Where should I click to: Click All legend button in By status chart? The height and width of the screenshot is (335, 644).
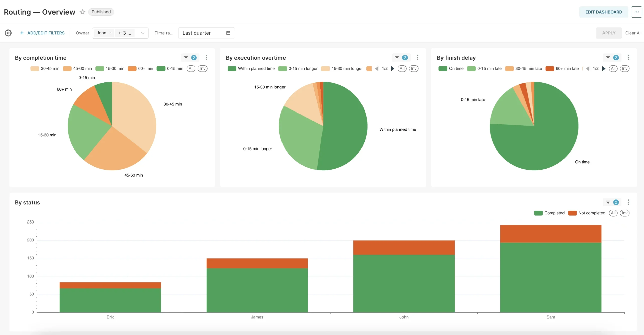613,213
